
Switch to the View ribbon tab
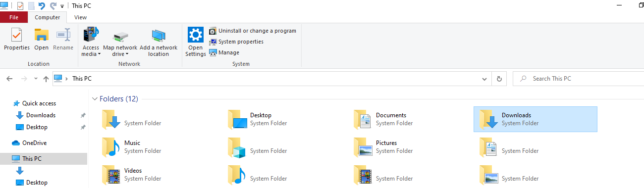pyautogui.click(x=80, y=17)
